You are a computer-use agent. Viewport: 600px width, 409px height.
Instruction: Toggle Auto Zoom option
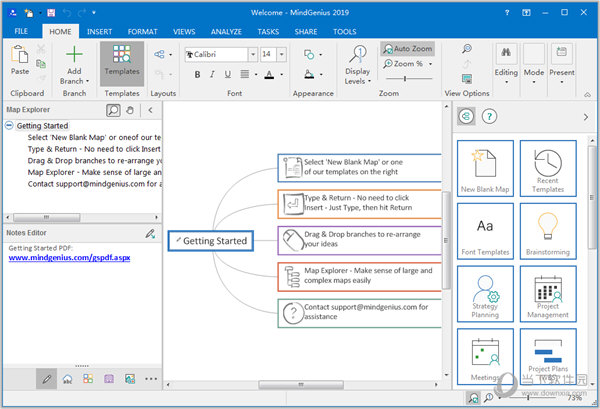click(408, 49)
